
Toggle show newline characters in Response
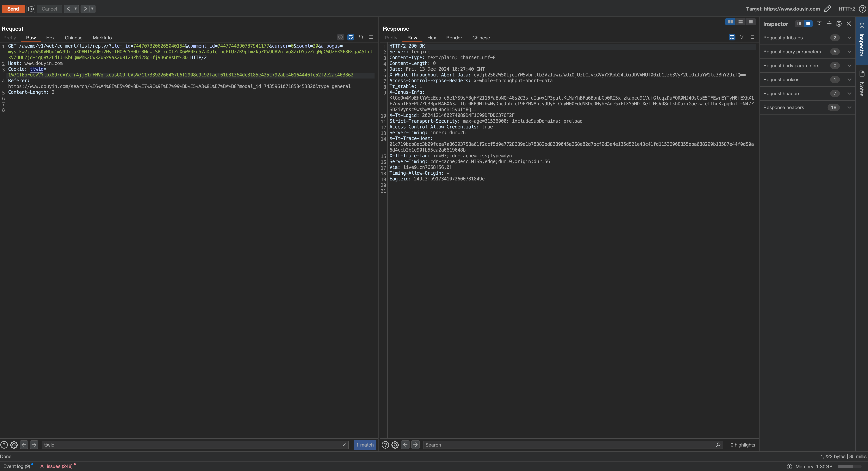point(742,37)
